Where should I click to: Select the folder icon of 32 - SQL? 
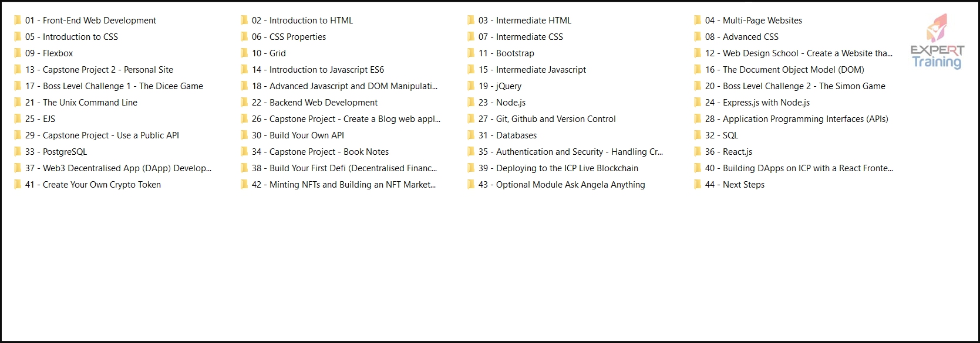pos(698,135)
